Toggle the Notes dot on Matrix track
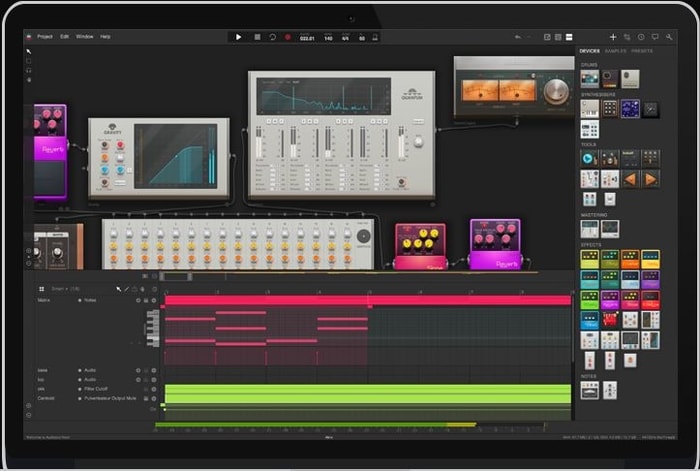The height and width of the screenshot is (471, 700). point(80,300)
